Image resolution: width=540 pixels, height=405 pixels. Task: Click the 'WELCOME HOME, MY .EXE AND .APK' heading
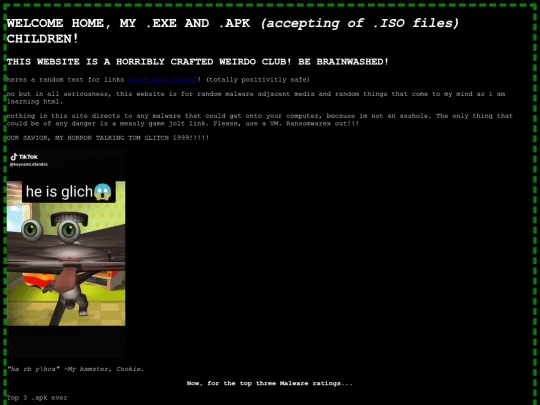(233, 31)
